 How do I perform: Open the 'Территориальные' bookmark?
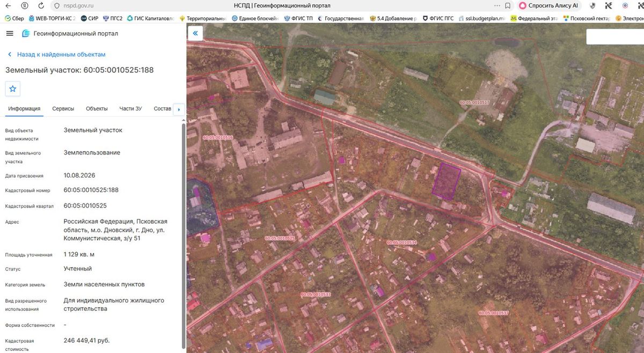[203, 18]
